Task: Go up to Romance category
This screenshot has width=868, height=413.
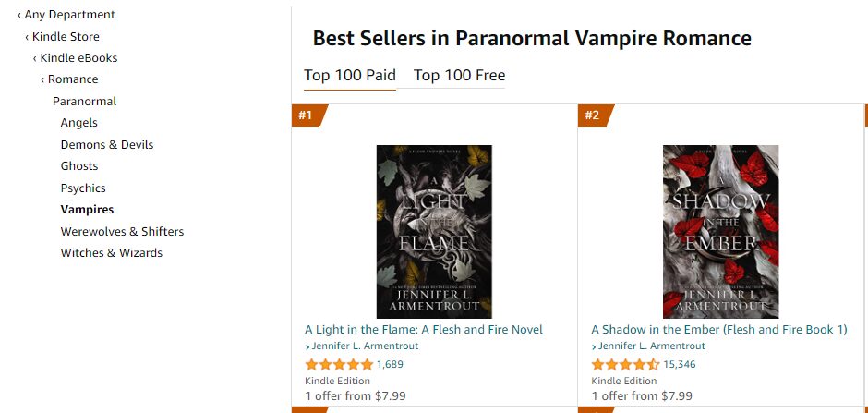Action: point(70,79)
